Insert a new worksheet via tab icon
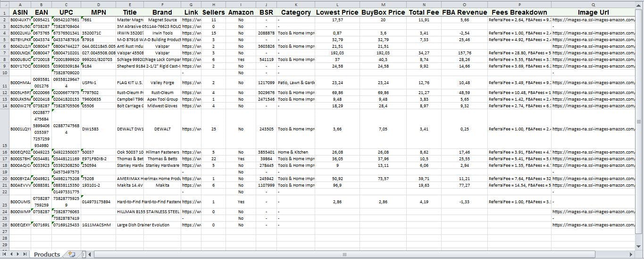This screenshot has width=644, height=259. tap(72, 254)
